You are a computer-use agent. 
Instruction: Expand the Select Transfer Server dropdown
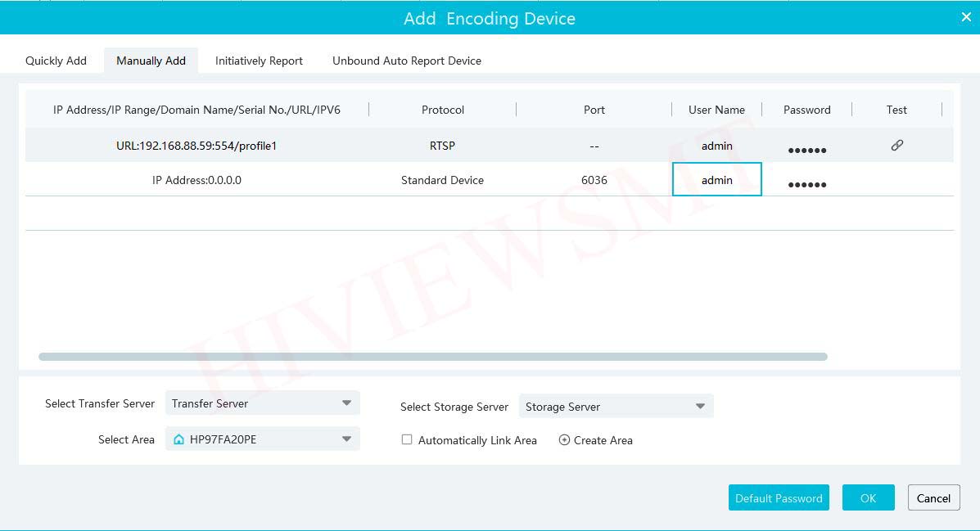(x=346, y=403)
